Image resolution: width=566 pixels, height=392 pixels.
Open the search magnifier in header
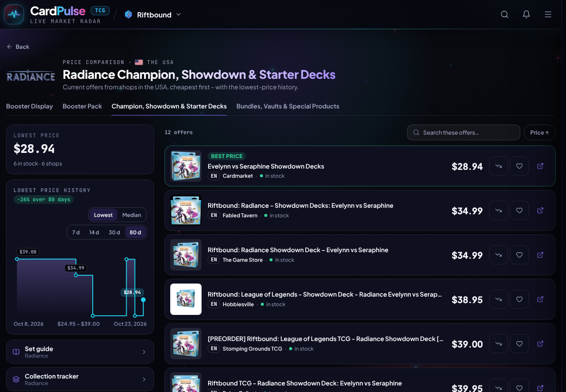pos(505,14)
